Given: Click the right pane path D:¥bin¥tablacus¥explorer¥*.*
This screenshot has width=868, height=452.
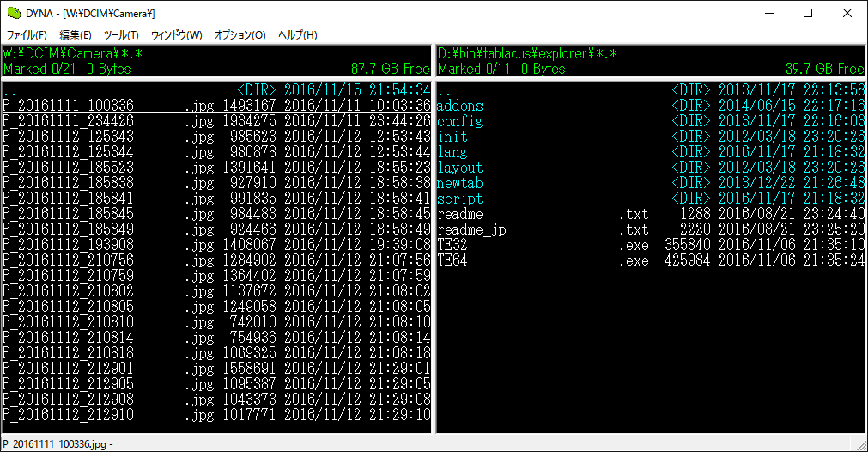Looking at the screenshot, I should point(527,54).
